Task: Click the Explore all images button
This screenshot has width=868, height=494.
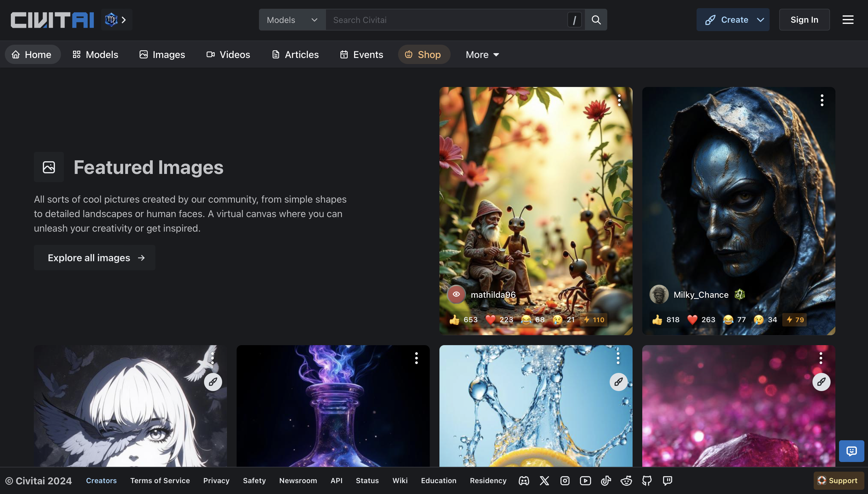Action: [x=94, y=258]
